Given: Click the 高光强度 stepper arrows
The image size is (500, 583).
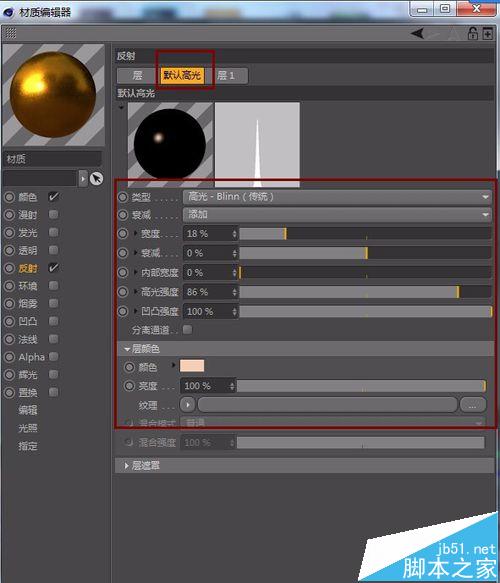Looking at the screenshot, I should coord(235,292).
